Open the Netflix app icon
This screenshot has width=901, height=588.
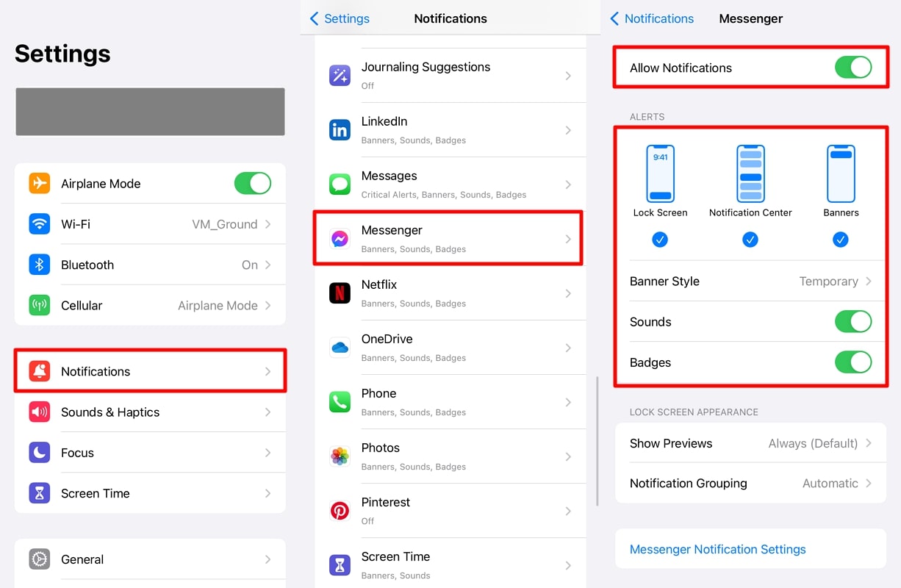point(340,292)
